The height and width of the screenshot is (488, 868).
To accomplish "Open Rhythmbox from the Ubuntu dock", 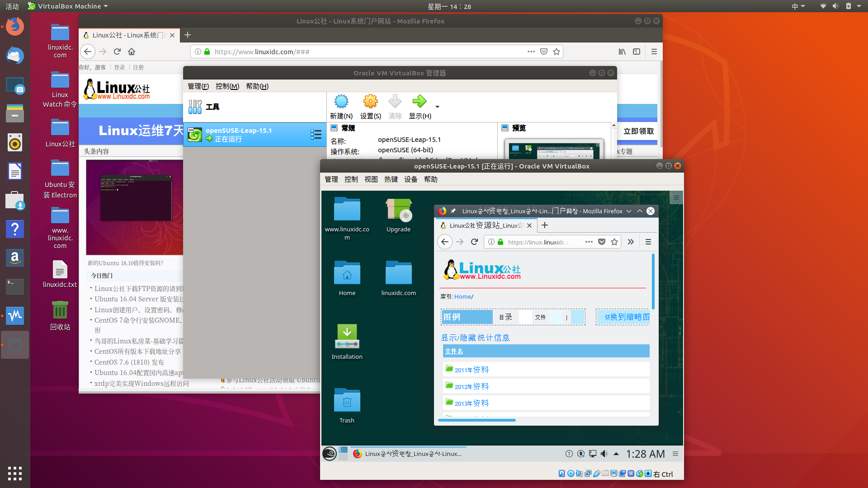I will coord(15,143).
